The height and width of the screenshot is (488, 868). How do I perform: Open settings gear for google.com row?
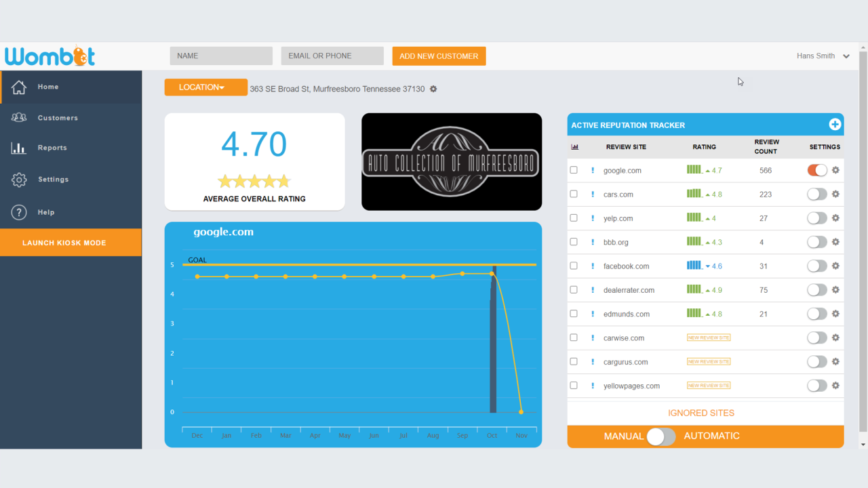pyautogui.click(x=835, y=170)
